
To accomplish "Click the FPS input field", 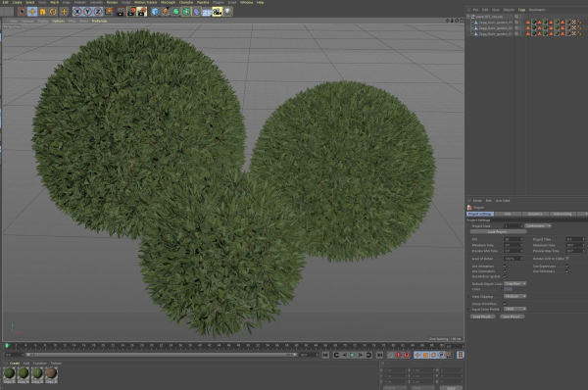I will click(x=513, y=239).
